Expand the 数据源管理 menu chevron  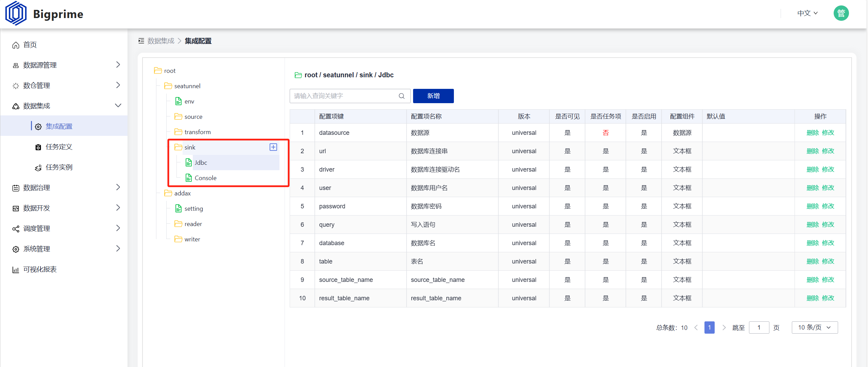pos(118,65)
